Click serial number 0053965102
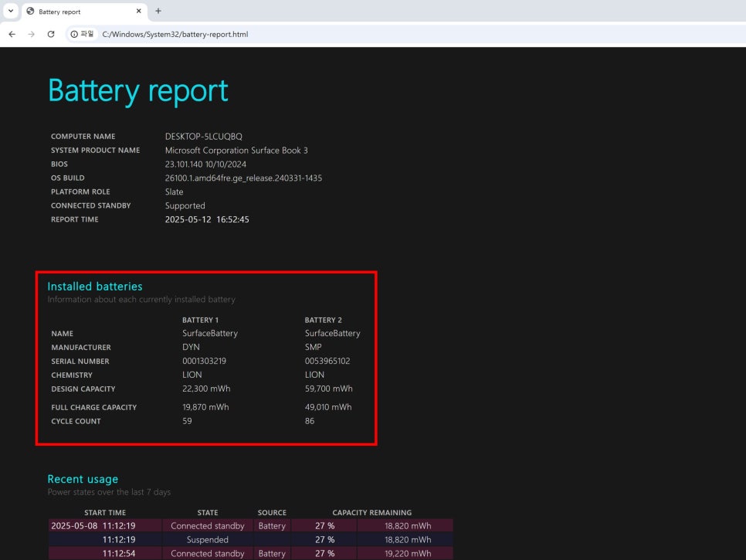The height and width of the screenshot is (560, 746). [327, 361]
